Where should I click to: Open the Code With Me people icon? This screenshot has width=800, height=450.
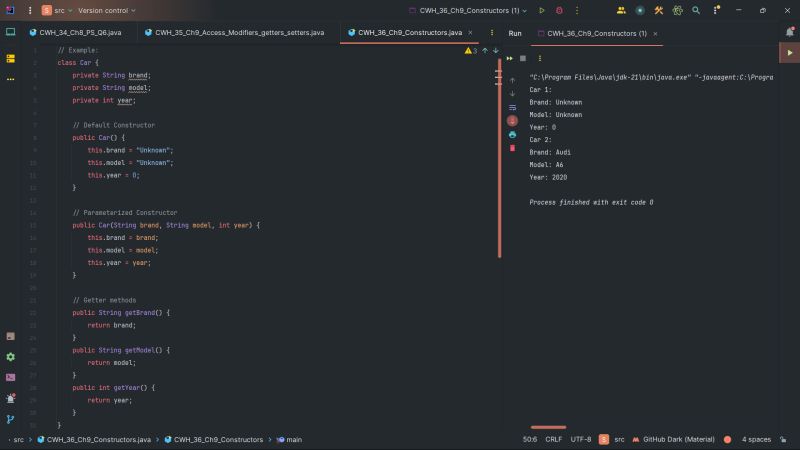coord(621,10)
